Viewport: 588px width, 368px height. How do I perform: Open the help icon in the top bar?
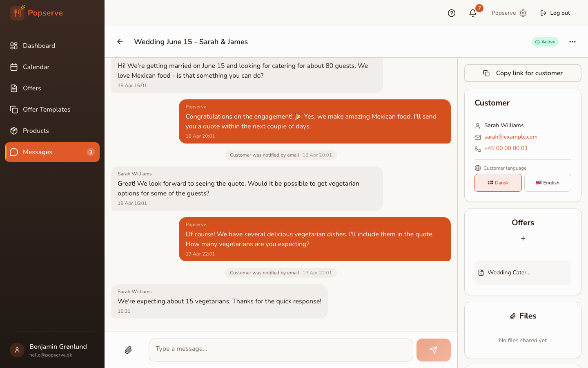(451, 13)
